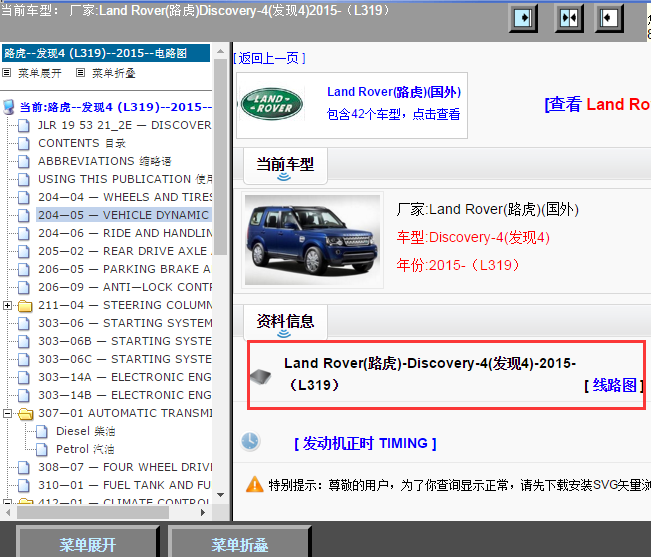Viewport: 651px width, 557px height.
Task: Open the 线路图 link
Action: tap(614, 386)
